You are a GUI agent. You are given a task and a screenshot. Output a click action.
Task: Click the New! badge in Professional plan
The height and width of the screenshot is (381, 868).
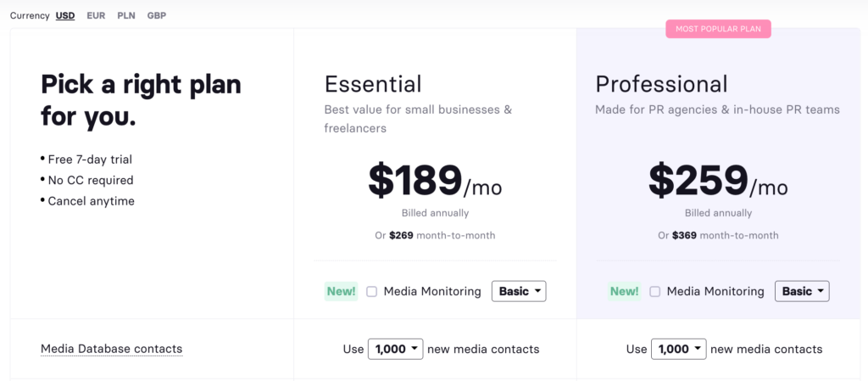[x=624, y=291]
